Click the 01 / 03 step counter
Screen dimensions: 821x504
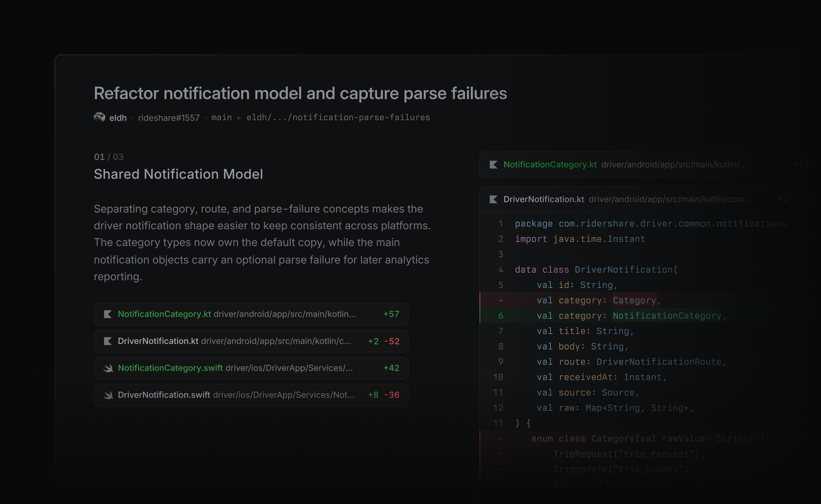point(109,157)
